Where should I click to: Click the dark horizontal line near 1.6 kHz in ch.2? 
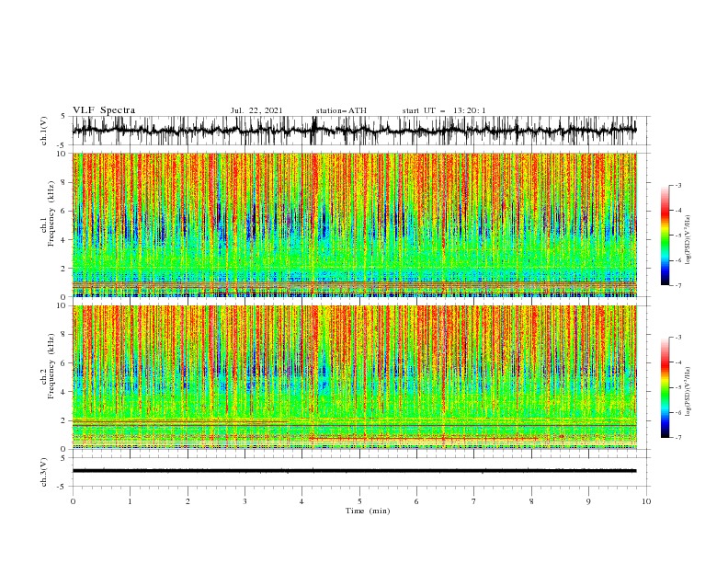[354, 426]
